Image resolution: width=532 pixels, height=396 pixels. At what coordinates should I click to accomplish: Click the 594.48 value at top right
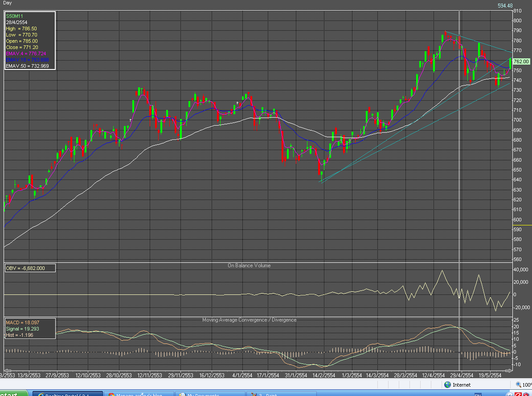pyautogui.click(x=505, y=6)
